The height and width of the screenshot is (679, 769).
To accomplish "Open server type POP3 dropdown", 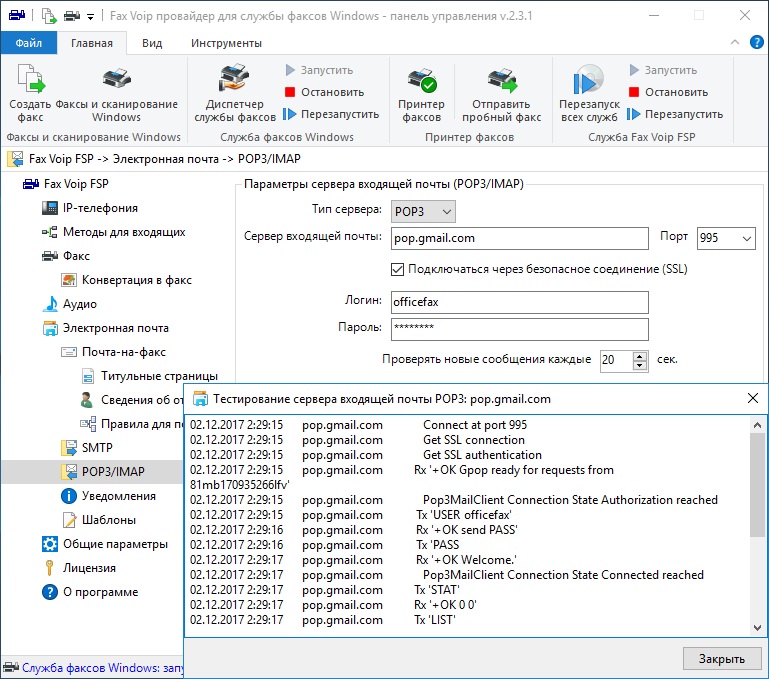I will coord(423,211).
